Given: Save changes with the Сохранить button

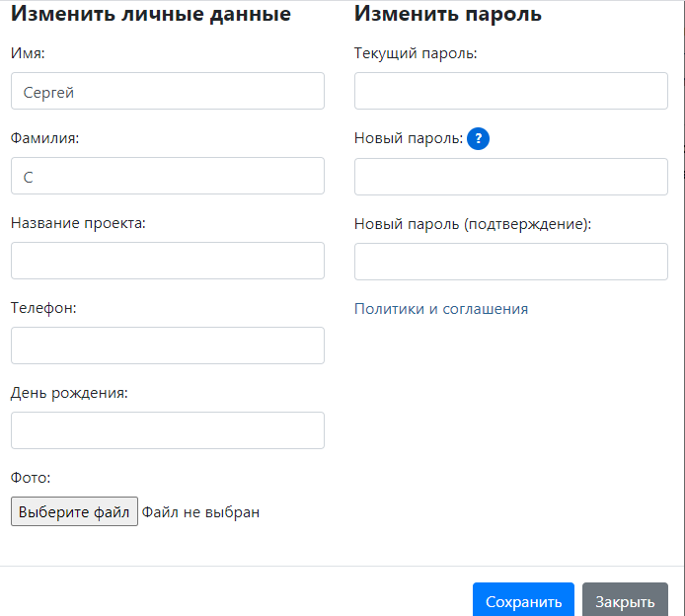Looking at the screenshot, I should point(523,600).
